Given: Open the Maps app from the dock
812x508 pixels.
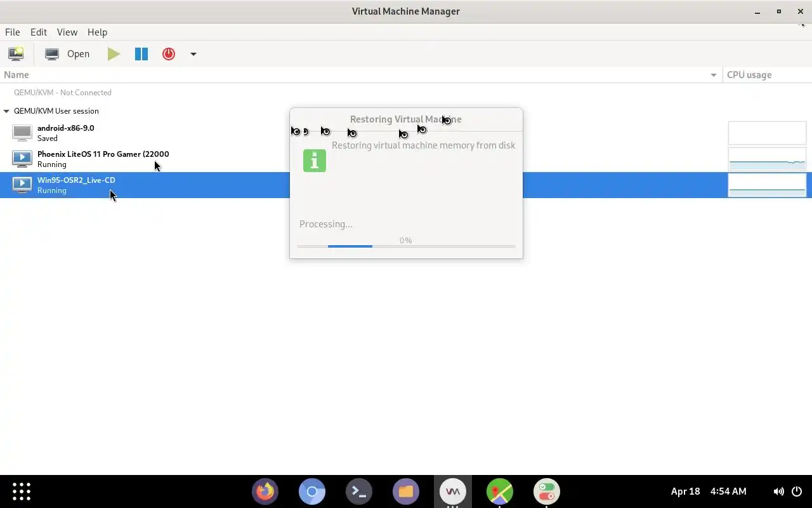Looking at the screenshot, I should [500, 491].
